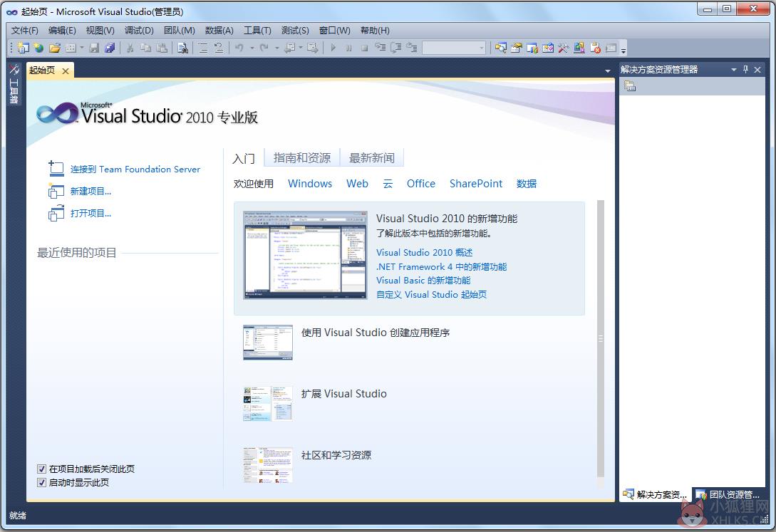The width and height of the screenshot is (776, 532).
Task: Switch to the 最新新闻 tab
Action: pos(372,157)
